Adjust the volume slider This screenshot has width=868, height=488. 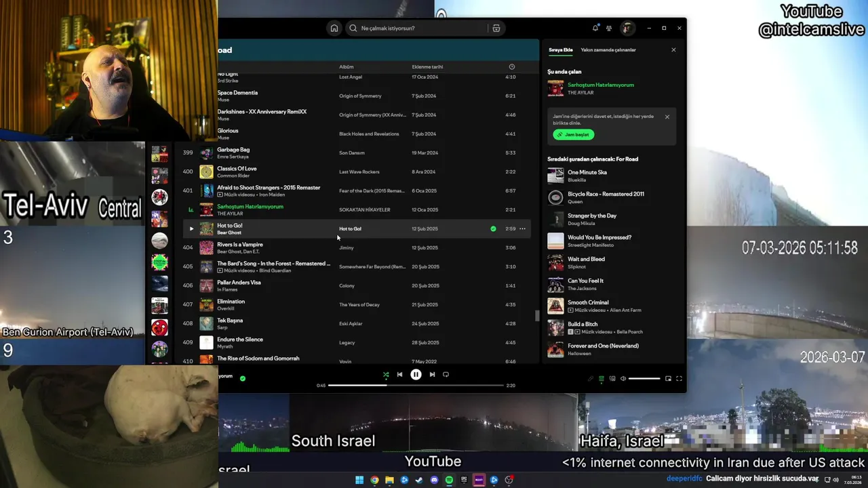(644, 378)
